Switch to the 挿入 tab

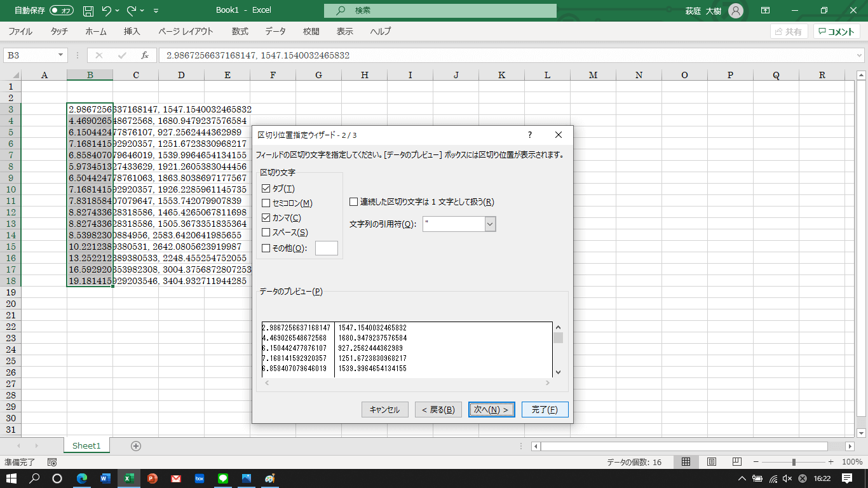(x=132, y=31)
